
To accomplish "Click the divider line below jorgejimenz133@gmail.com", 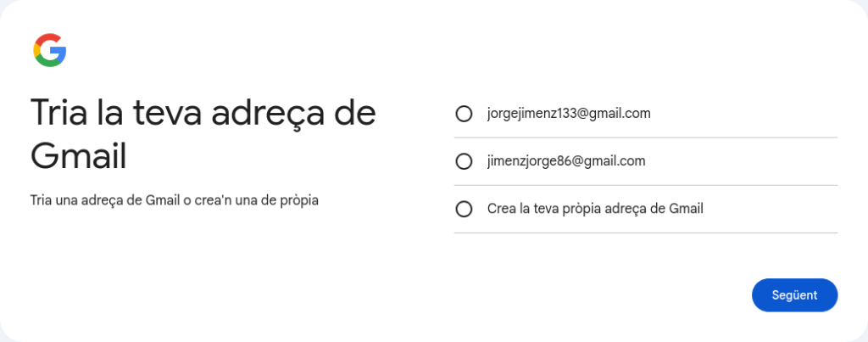I will (x=646, y=137).
